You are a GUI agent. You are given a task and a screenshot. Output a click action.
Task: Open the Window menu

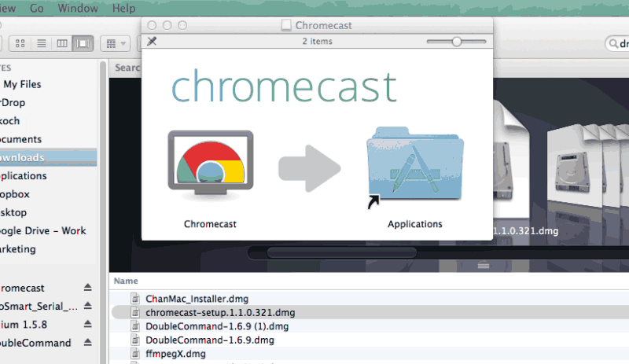78,8
